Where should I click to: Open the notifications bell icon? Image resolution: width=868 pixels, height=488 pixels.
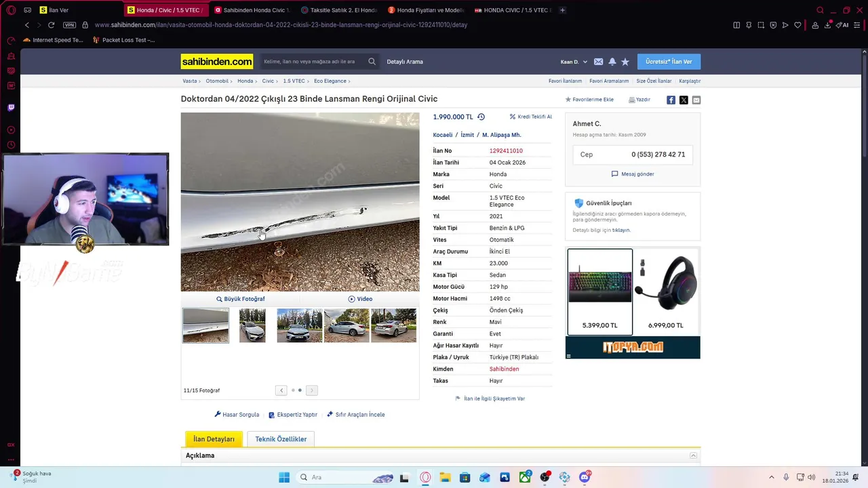[612, 62]
